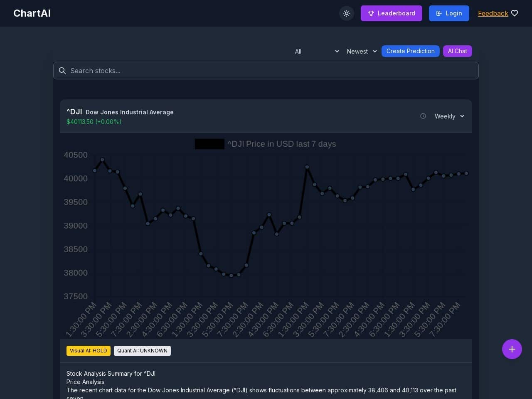Image resolution: width=532 pixels, height=399 pixels.
Task: Expand the All filter dropdown
Action: (x=317, y=52)
